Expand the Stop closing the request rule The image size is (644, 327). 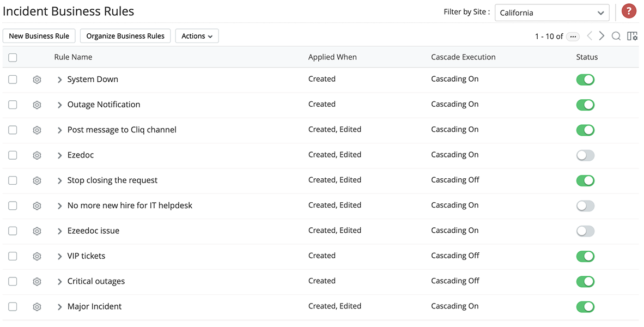click(x=60, y=180)
